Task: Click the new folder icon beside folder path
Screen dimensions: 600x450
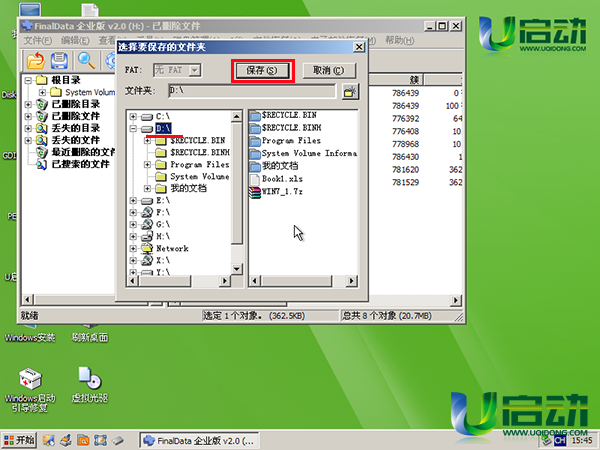Action: click(350, 92)
